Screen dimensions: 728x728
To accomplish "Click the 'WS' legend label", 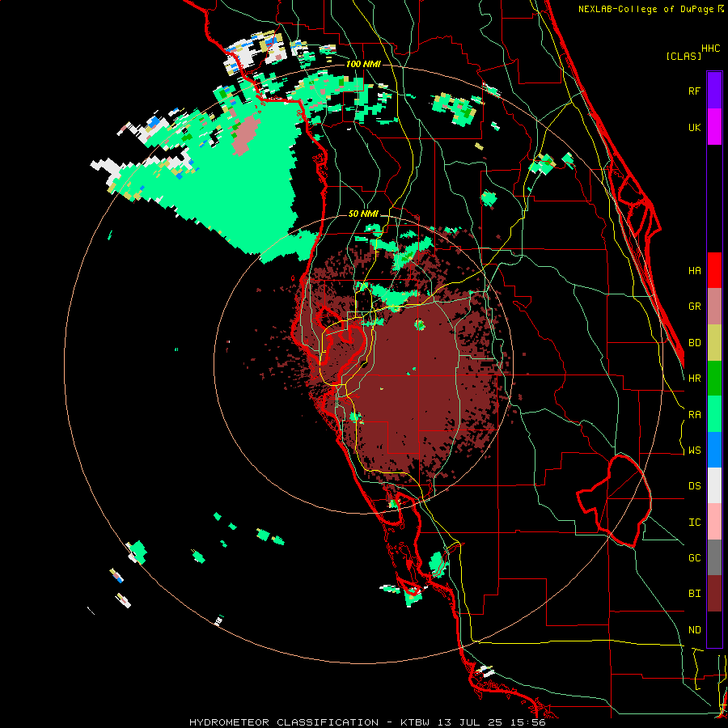I will click(694, 451).
